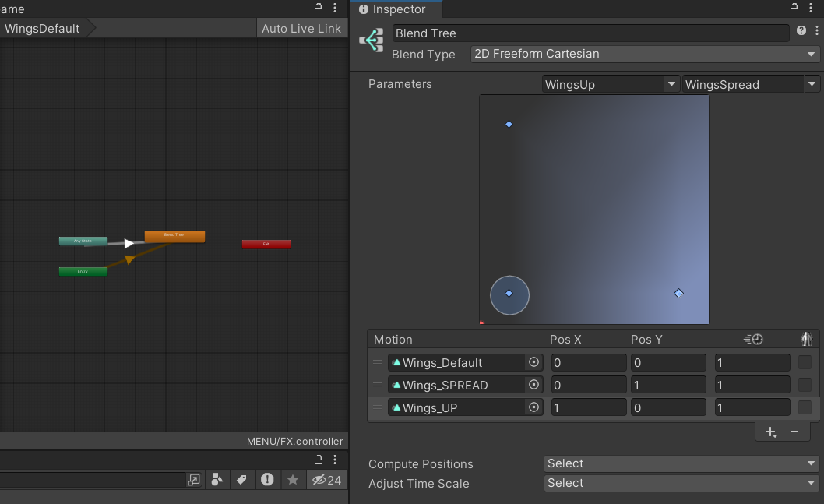The width and height of the screenshot is (824, 504).
Task: Select the Wings_Default point in blend graph
Action: pos(509,293)
